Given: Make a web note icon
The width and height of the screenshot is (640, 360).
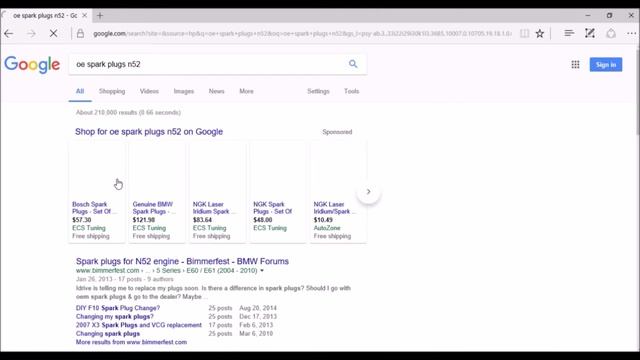Looking at the screenshot, I should click(x=590, y=33).
